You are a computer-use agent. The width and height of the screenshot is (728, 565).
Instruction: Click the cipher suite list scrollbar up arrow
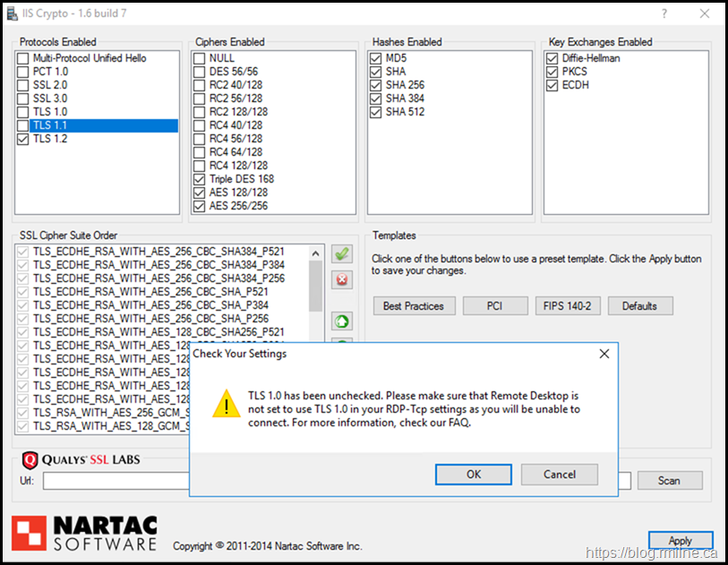coord(316,252)
